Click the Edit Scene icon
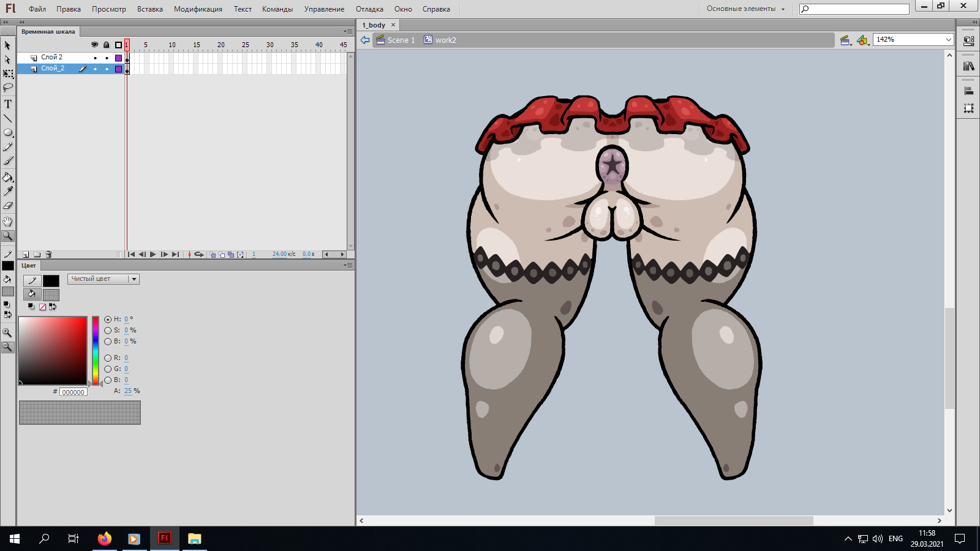This screenshot has height=551, width=980. [x=846, y=40]
